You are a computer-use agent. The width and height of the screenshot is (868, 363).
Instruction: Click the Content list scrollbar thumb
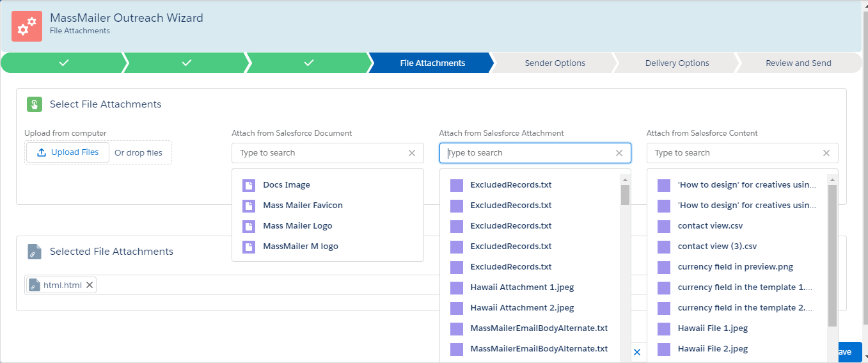833,255
